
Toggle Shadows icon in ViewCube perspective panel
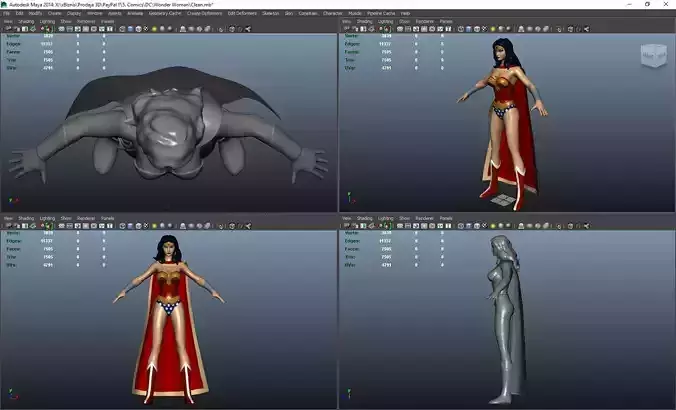(x=501, y=29)
